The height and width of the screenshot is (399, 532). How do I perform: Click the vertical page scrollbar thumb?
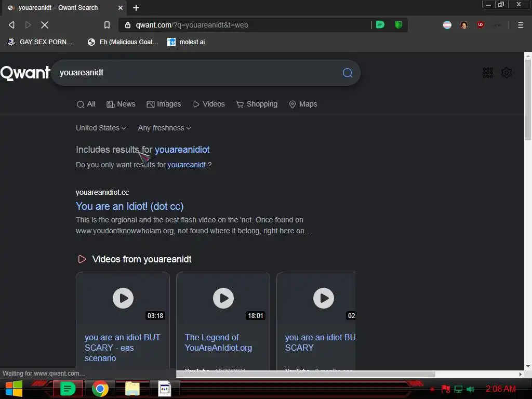(x=528, y=100)
